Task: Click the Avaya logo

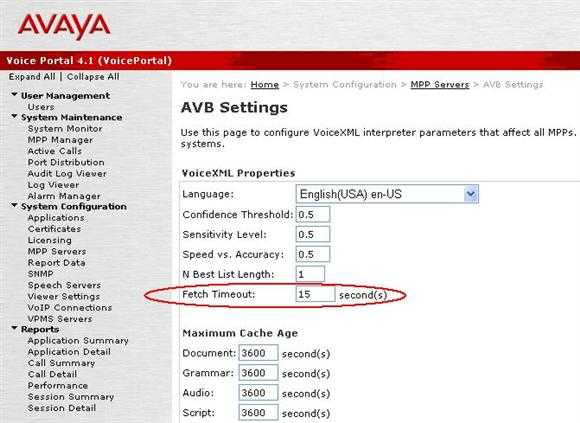Action: click(64, 26)
